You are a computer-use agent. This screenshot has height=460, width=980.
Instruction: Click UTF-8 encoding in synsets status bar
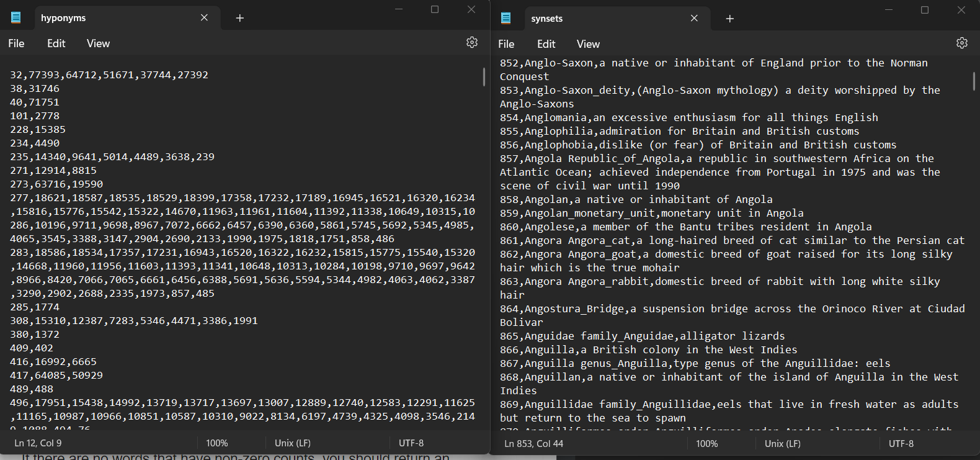point(901,444)
